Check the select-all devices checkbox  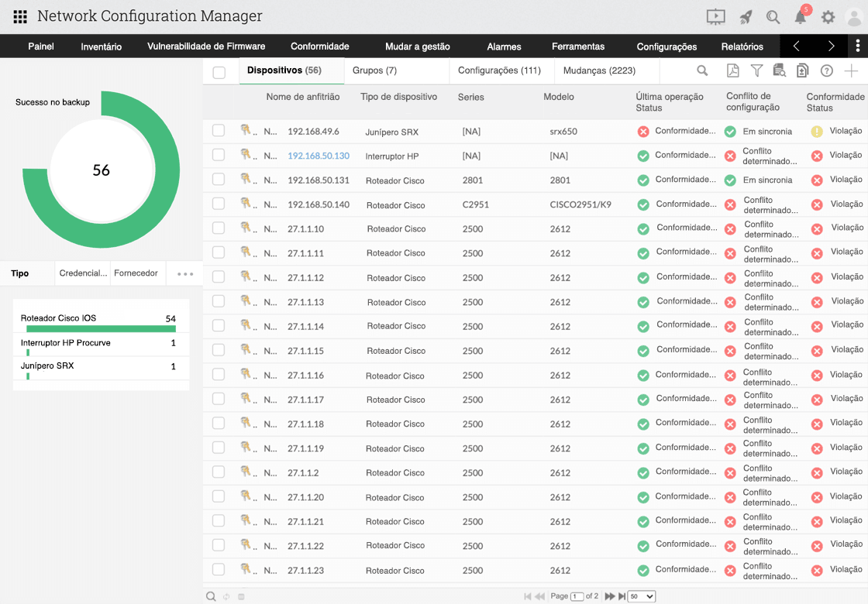click(218, 70)
